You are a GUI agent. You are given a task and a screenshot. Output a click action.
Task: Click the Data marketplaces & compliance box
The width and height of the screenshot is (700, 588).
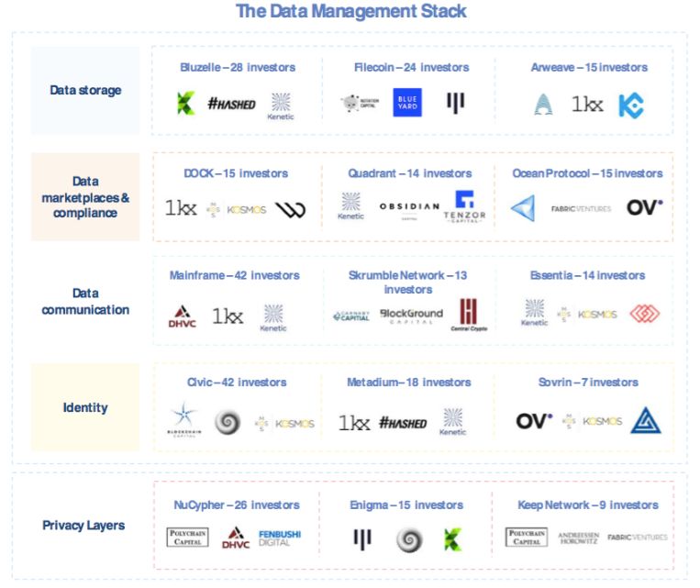[x=85, y=197]
